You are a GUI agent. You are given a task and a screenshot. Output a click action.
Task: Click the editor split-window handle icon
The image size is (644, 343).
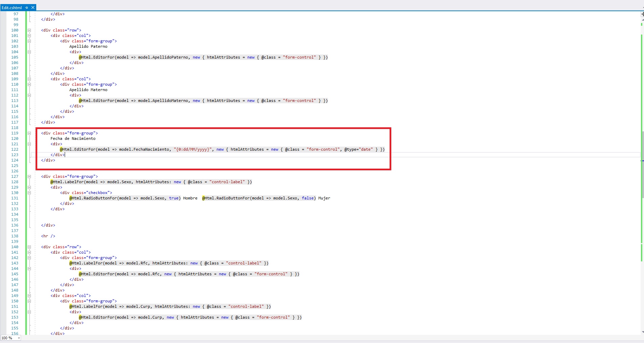click(x=642, y=14)
